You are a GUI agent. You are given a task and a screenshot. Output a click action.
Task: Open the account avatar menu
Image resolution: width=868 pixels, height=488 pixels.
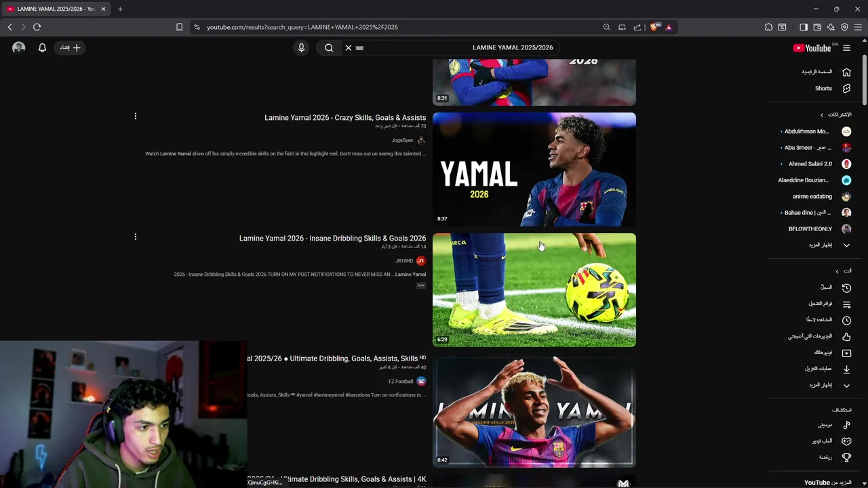point(19,47)
